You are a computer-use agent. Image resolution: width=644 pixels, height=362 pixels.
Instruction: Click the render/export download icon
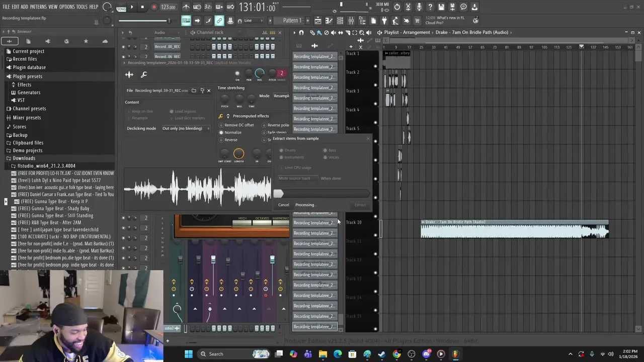474,7
